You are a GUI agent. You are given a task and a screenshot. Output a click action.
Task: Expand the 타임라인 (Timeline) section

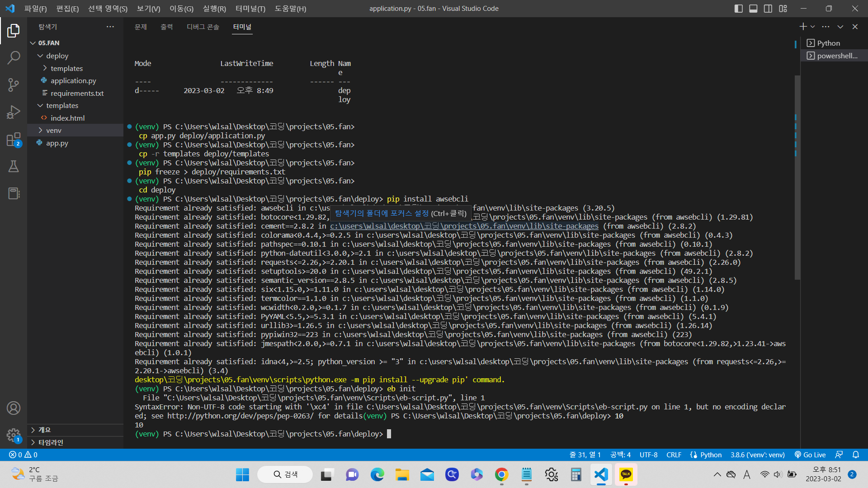[75, 442]
